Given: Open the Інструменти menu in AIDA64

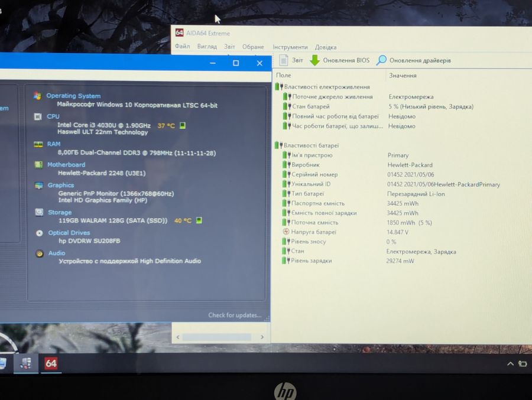Looking at the screenshot, I should 290,47.
